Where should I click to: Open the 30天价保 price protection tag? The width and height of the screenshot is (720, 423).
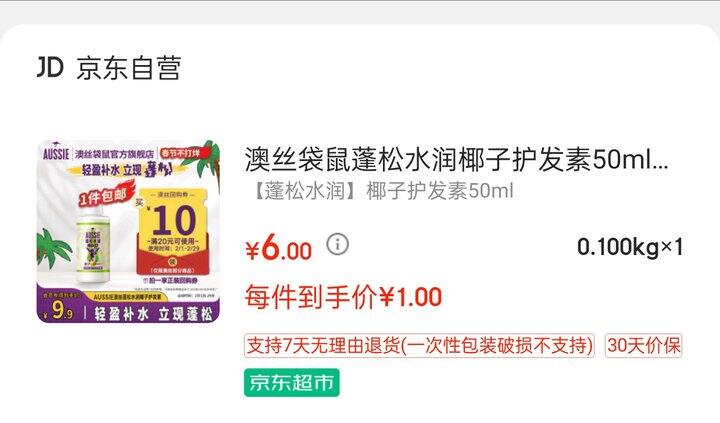643,345
